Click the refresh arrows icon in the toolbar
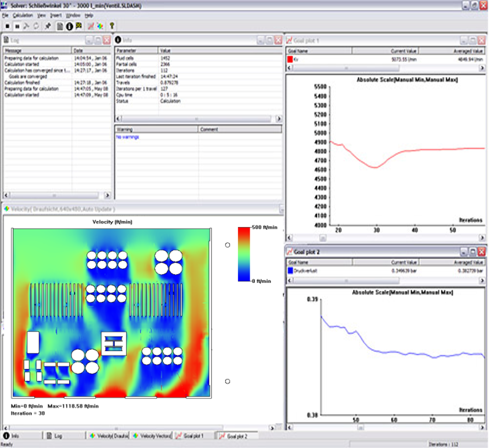The height and width of the screenshot is (448, 496). pos(36,26)
